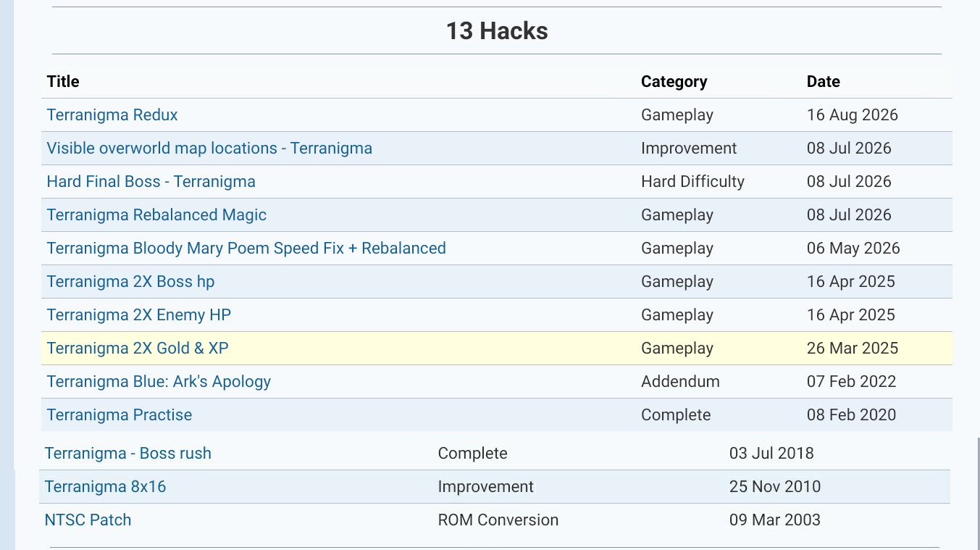Visit the Terranigma 2X Enemy HP link
The height and width of the screenshot is (550, 980).
[139, 314]
